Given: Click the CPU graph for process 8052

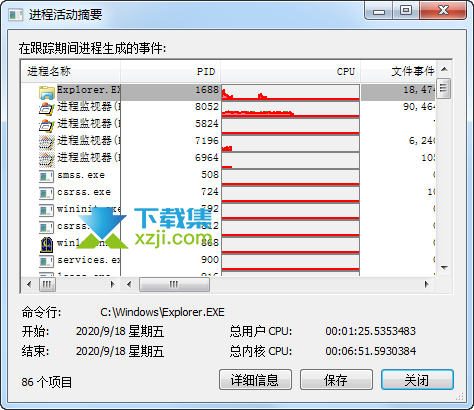Looking at the screenshot, I should pyautogui.click(x=290, y=109).
